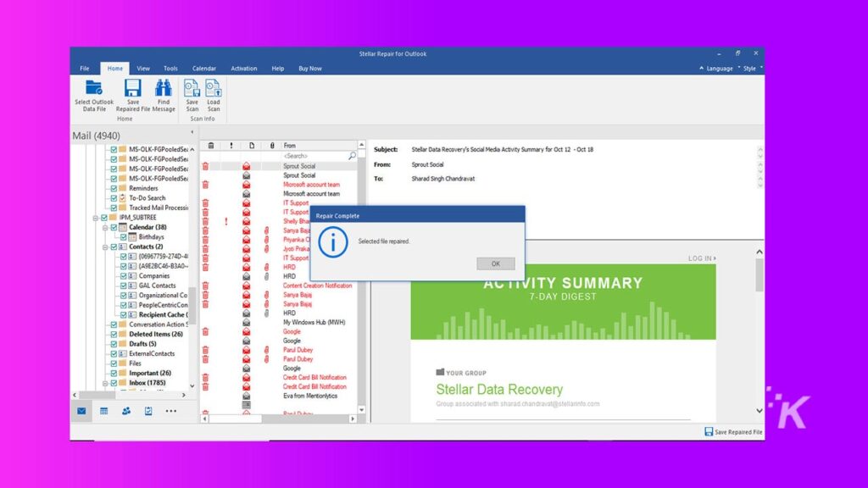Open the Buy Now tab
The width and height of the screenshot is (868, 488).
(310, 69)
